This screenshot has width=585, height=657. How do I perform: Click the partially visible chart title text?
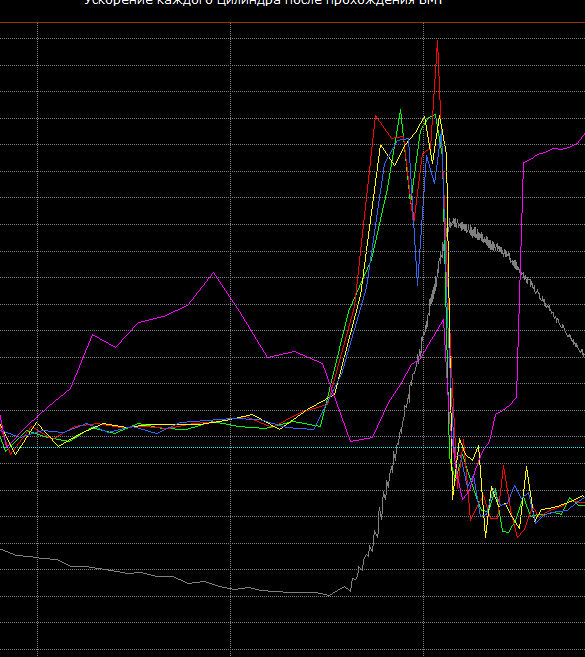263,3
